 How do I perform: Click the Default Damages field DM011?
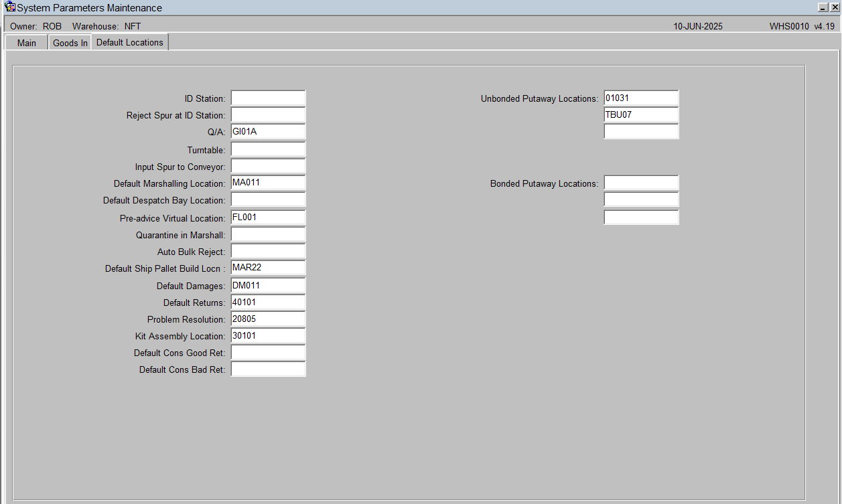click(268, 286)
